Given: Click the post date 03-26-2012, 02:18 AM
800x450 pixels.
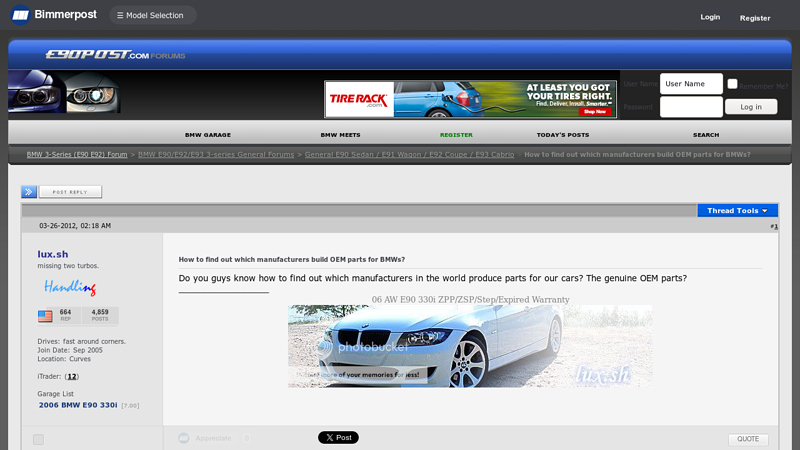Looking at the screenshot, I should point(75,226).
